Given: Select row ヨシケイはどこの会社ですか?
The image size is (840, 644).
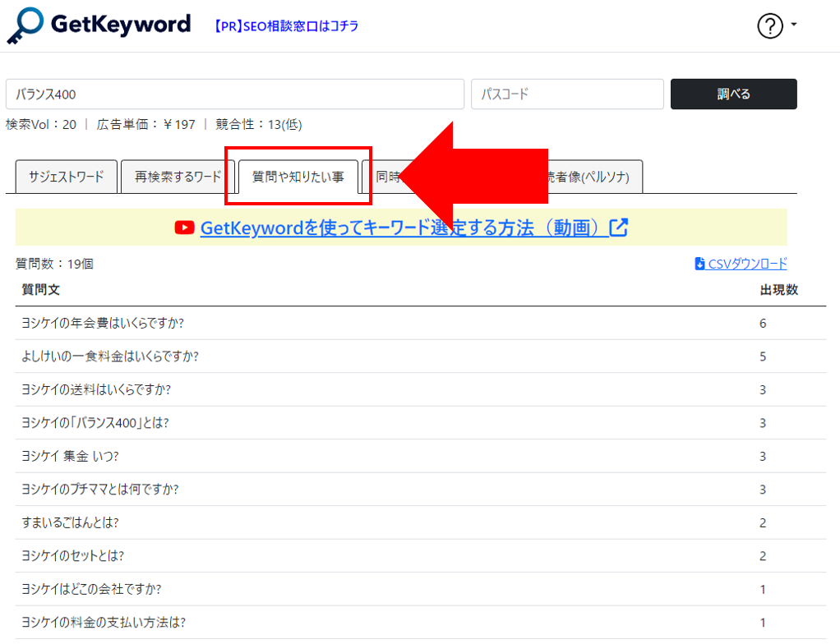Looking at the screenshot, I should [x=421, y=588].
